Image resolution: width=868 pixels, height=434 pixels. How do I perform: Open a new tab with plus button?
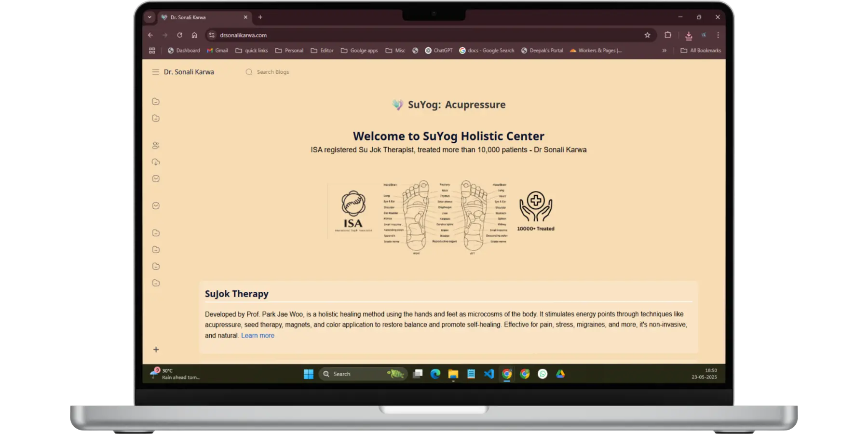(x=260, y=17)
